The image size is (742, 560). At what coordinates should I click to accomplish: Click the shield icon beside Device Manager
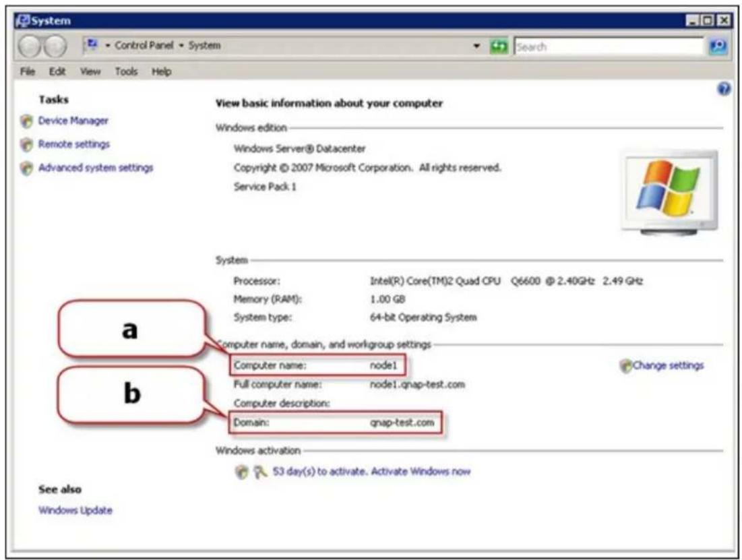pyautogui.click(x=26, y=121)
